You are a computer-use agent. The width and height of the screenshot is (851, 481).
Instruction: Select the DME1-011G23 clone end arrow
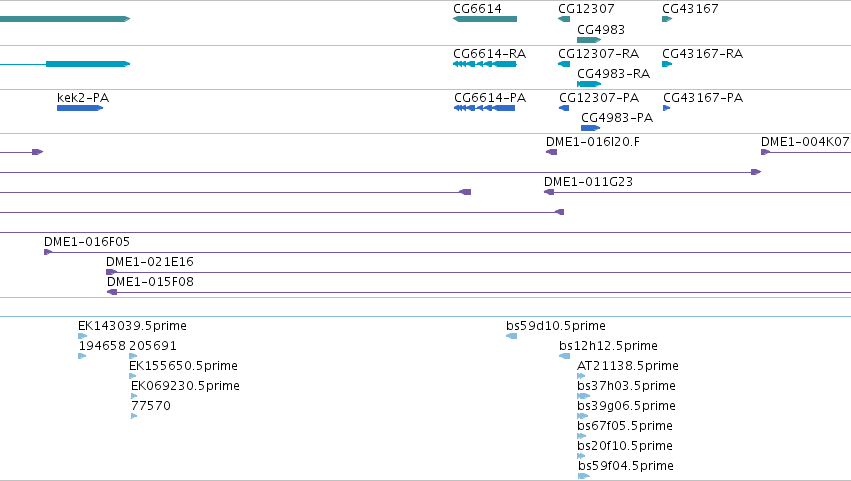coord(549,192)
